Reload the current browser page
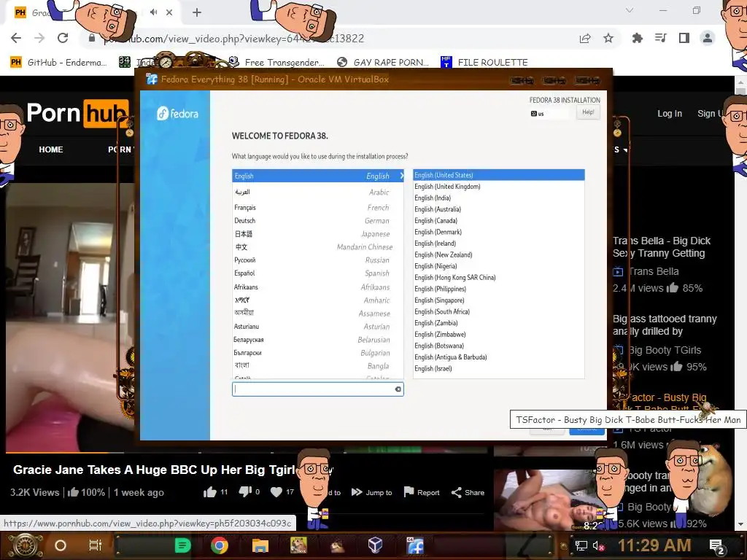The height and width of the screenshot is (560, 747). tap(63, 38)
